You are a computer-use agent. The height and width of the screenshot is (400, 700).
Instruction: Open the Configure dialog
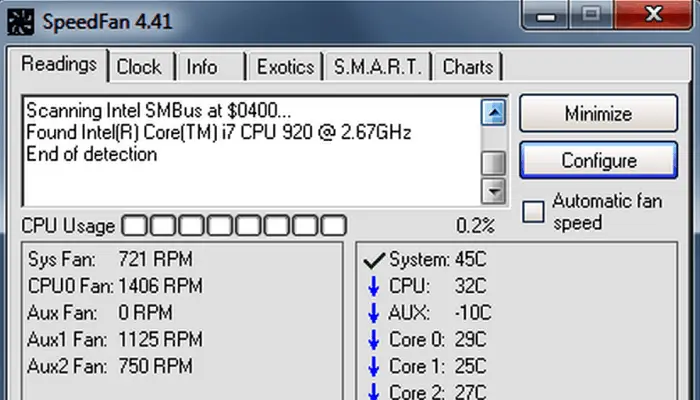click(599, 161)
